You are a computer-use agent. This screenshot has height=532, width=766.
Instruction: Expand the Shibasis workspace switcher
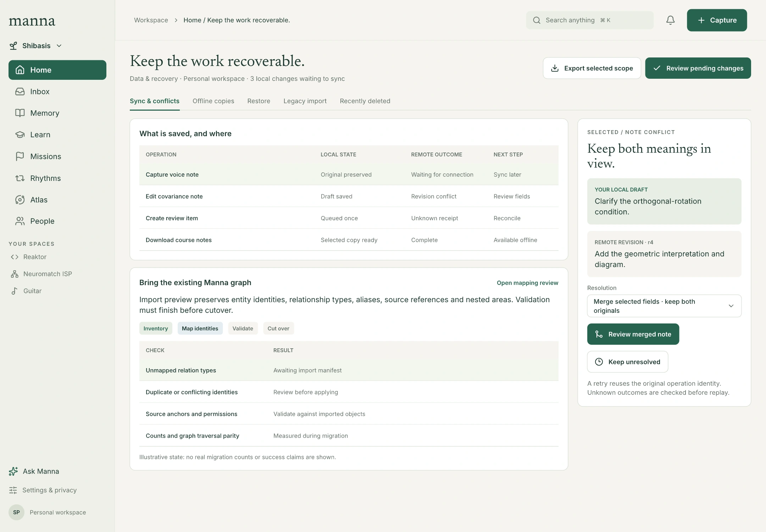(x=35, y=46)
